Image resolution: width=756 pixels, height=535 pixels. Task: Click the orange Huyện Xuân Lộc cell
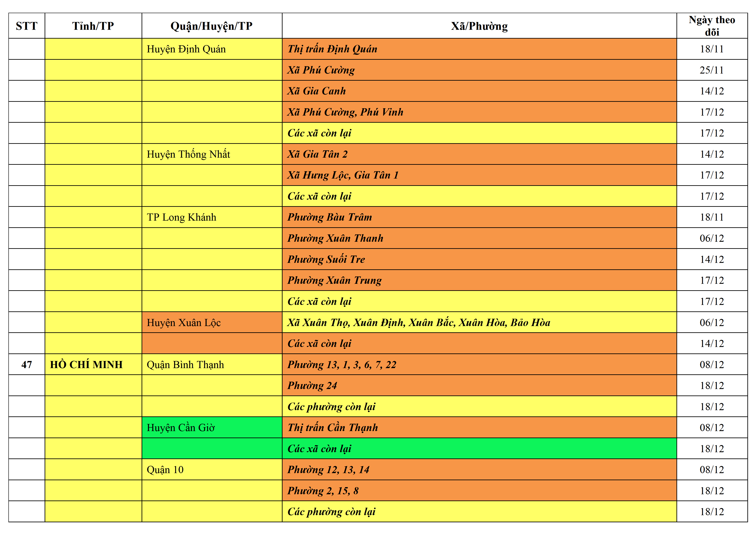(x=184, y=323)
